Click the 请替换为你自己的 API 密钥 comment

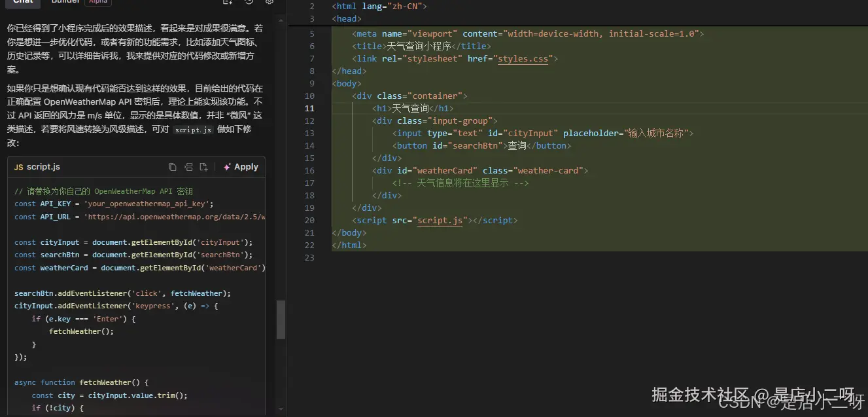pos(103,192)
